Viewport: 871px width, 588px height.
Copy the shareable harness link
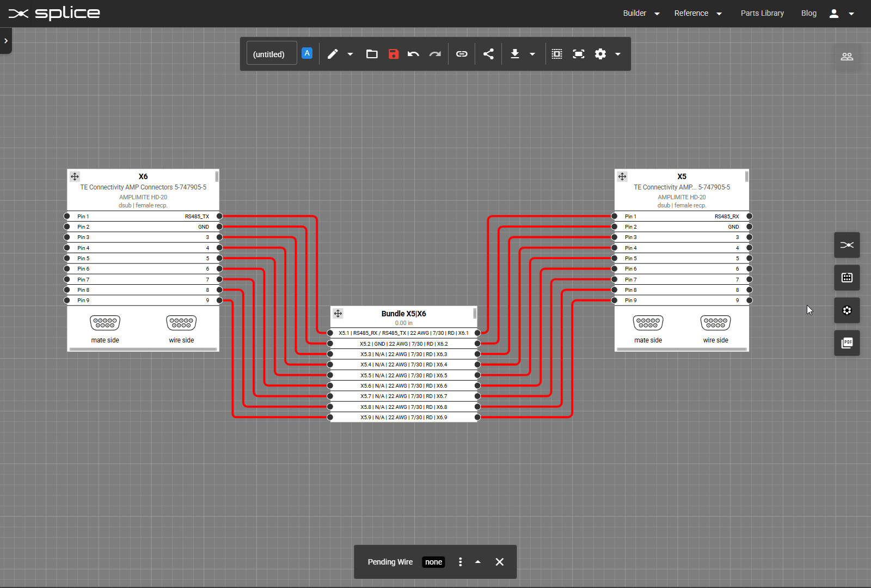pyautogui.click(x=462, y=54)
